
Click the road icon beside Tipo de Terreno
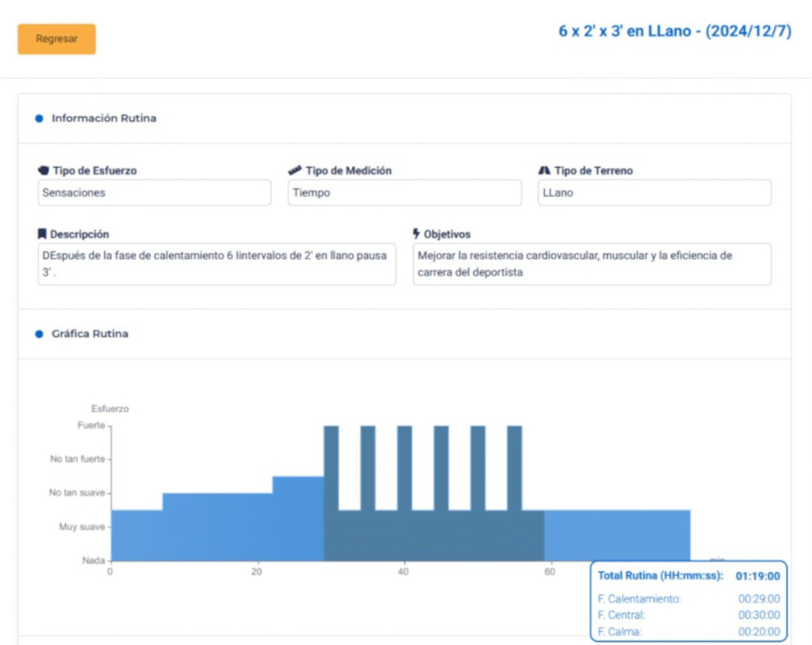coord(544,171)
